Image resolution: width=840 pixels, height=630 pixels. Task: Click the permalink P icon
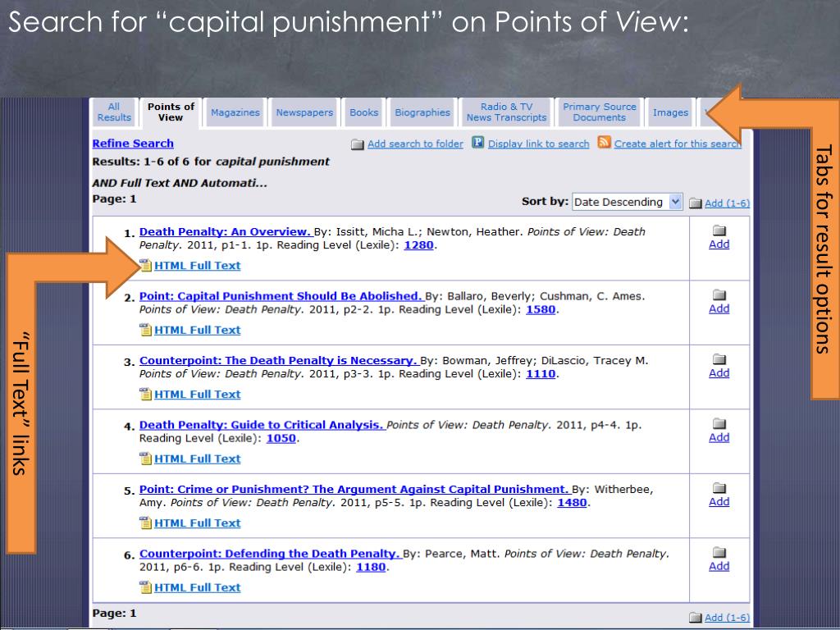pos(478,143)
